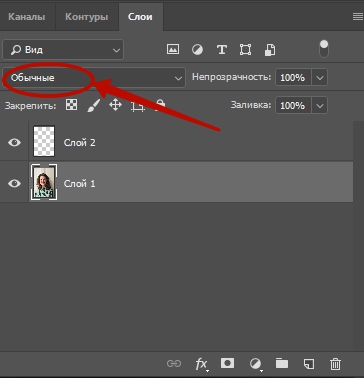
Task: Filter layers by adjustment layer icon
Action: [197, 50]
